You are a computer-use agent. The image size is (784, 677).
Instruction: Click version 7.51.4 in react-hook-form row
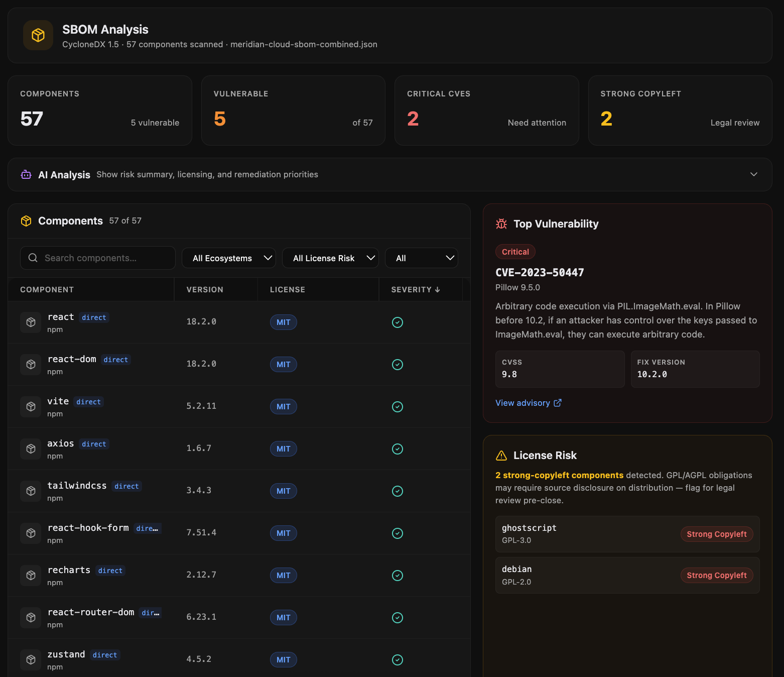[201, 532]
